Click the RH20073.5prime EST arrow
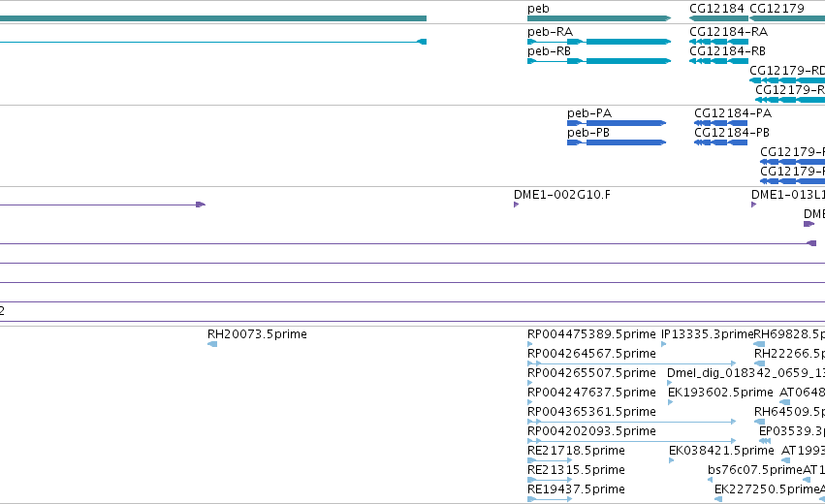The width and height of the screenshot is (825, 504). (x=212, y=344)
